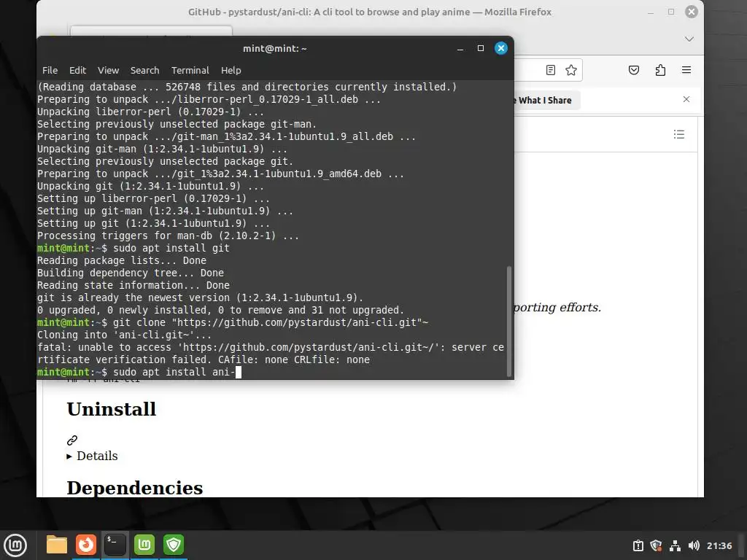This screenshot has width=747, height=560.
Task: Click 'git is already the newest version' line
Action: pyautogui.click(x=200, y=297)
